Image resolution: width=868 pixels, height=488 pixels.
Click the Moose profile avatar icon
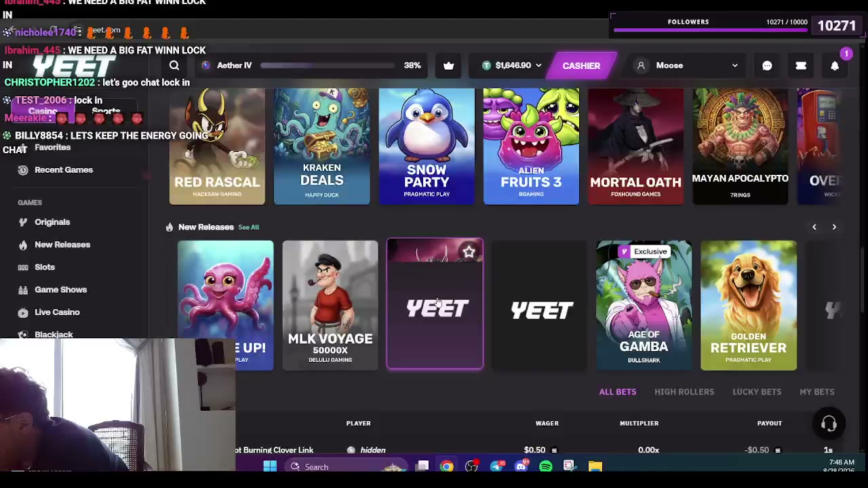point(641,66)
